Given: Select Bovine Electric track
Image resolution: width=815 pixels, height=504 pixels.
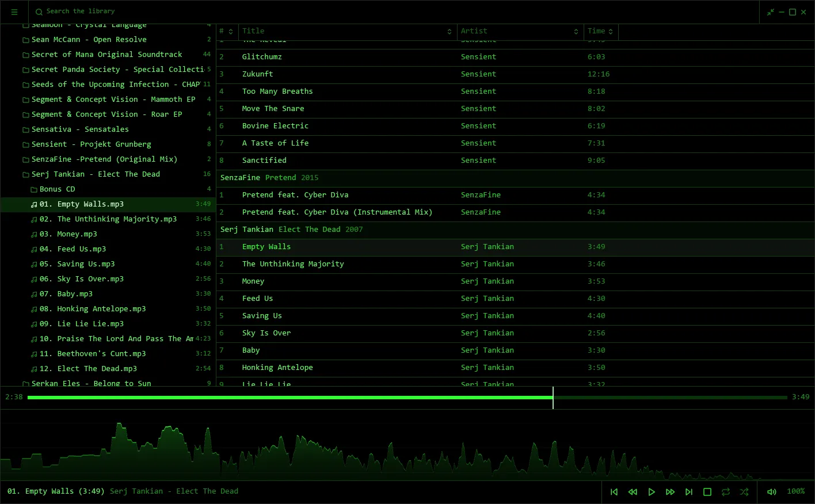Looking at the screenshot, I should pos(515,126).
